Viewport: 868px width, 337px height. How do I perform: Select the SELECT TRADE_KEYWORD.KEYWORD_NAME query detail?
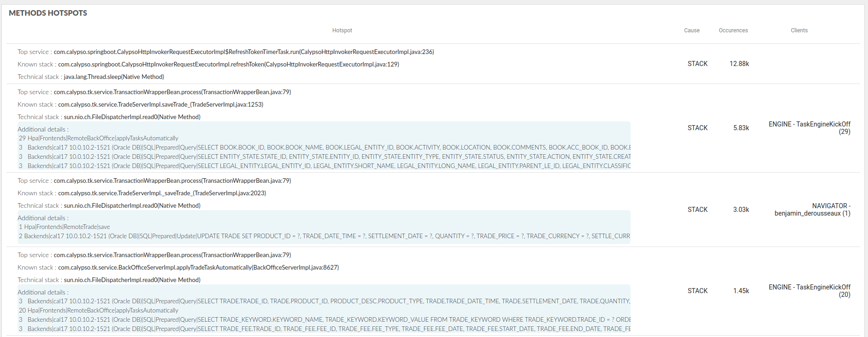(x=325, y=319)
